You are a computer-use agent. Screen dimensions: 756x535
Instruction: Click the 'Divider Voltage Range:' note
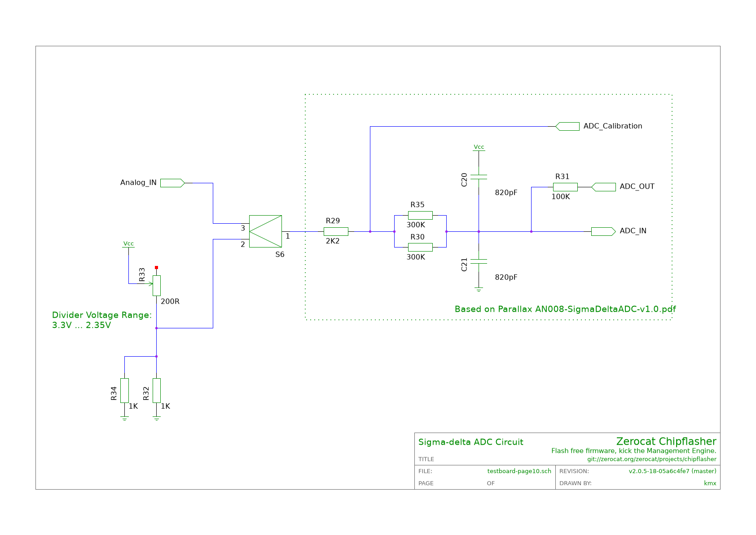[x=102, y=315]
